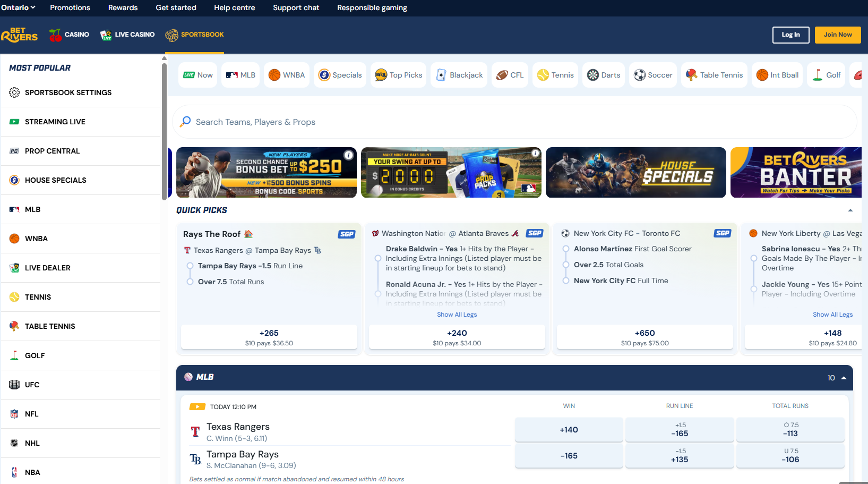Open the House Specials promo banner
This screenshot has width=868, height=484.
[x=636, y=173]
